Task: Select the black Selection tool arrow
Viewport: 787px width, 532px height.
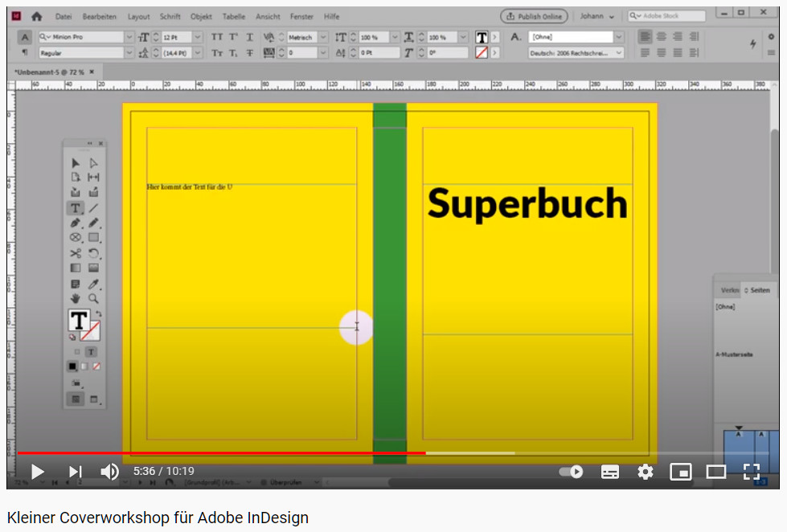Action: (x=74, y=162)
